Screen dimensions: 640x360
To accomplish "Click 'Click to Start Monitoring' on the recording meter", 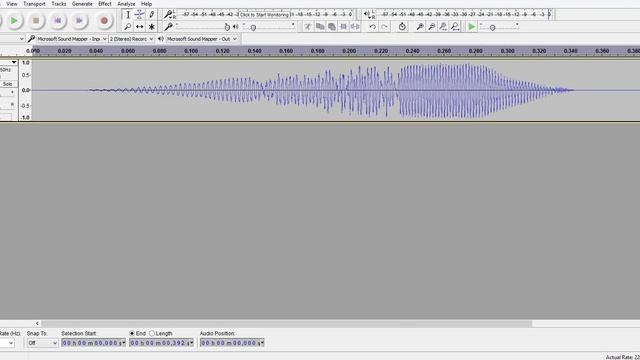I will click(264, 15).
